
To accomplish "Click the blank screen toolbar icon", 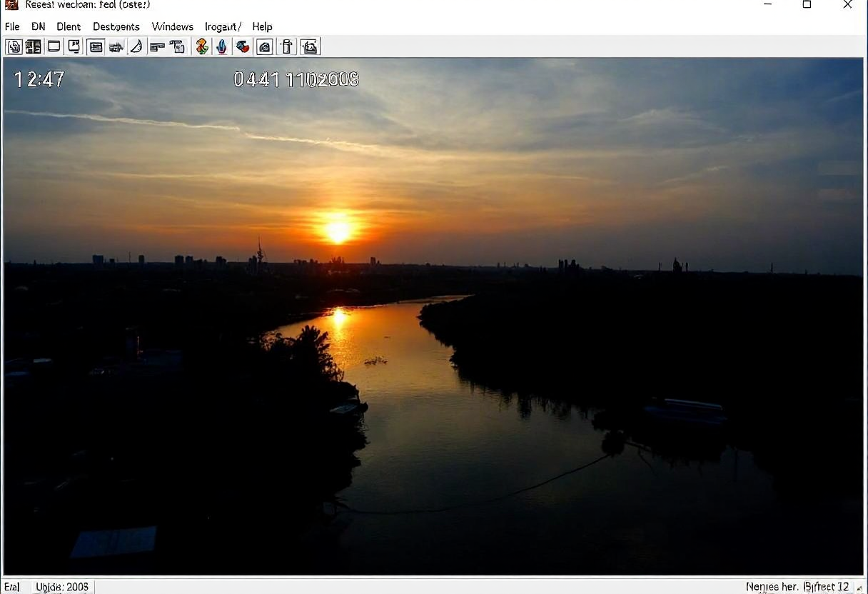I will (x=54, y=47).
